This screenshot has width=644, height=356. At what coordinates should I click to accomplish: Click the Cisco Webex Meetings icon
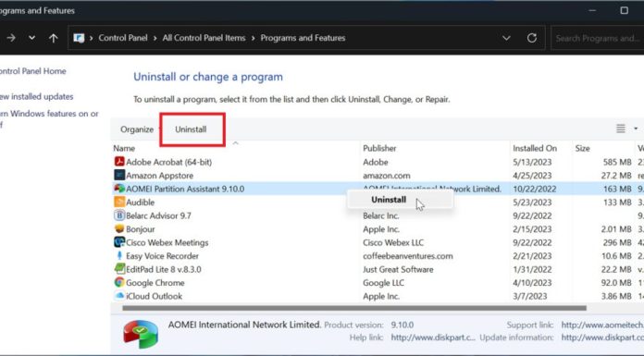pos(119,242)
